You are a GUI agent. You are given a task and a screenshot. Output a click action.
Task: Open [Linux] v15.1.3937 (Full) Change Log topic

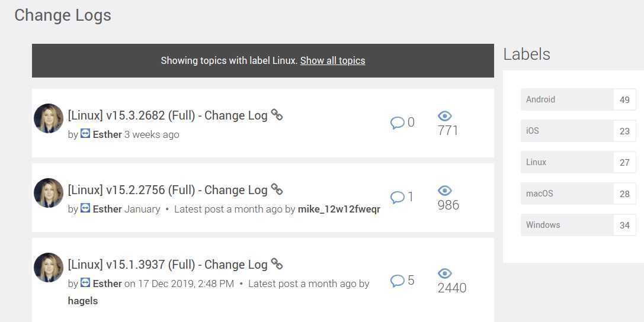168,265
